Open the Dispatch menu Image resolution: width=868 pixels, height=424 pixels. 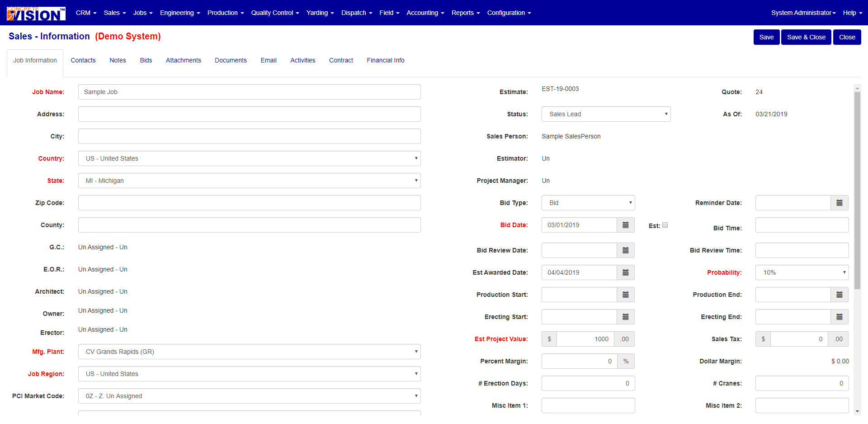(357, 13)
